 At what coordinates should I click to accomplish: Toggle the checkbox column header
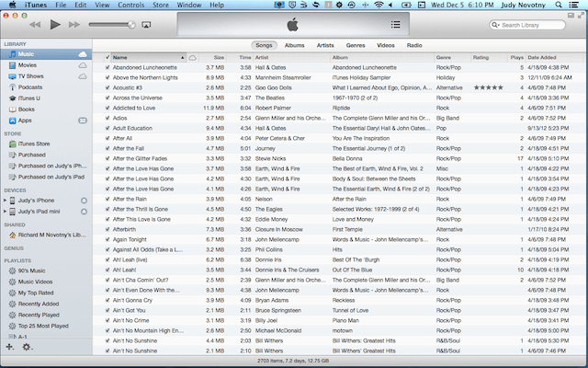pyautogui.click(x=107, y=57)
